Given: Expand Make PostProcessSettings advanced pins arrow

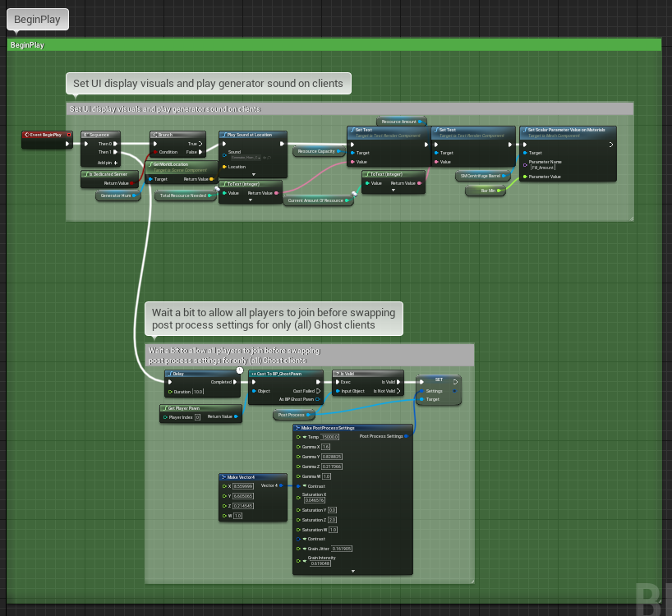Looking at the screenshot, I should click(x=352, y=571).
